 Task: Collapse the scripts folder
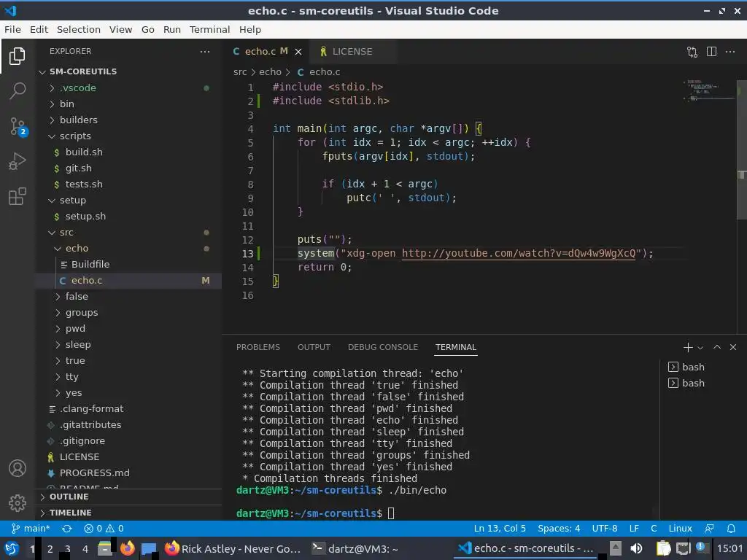(x=128, y=136)
